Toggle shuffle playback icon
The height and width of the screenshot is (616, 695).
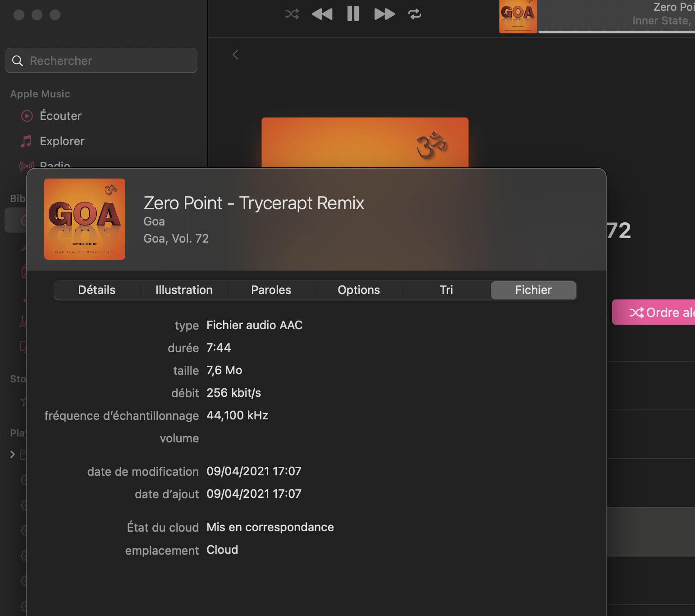pos(292,14)
